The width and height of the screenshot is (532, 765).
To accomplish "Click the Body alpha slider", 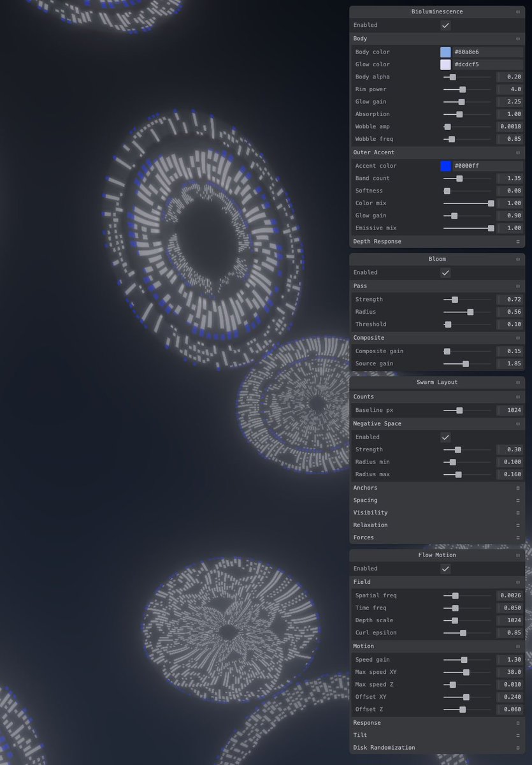I will coord(467,77).
